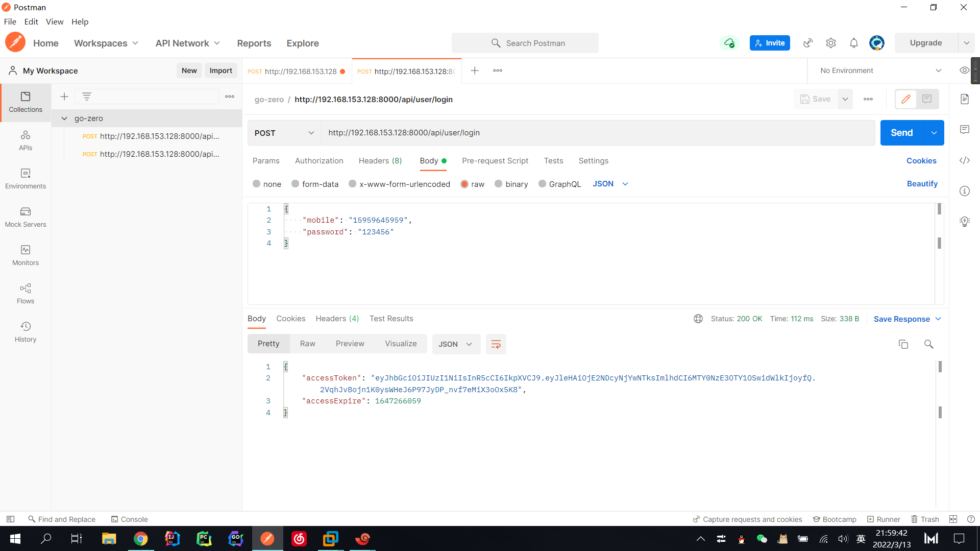Focus the Search Postman box

525,43
